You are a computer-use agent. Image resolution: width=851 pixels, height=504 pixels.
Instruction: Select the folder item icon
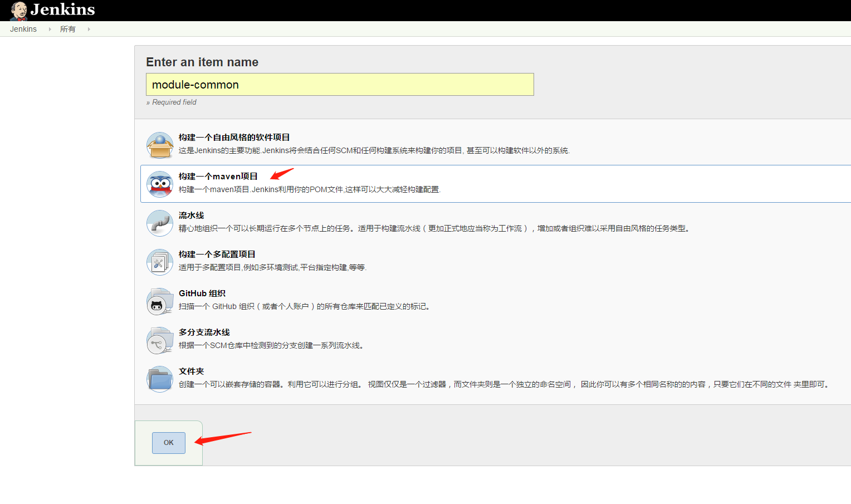(160, 379)
